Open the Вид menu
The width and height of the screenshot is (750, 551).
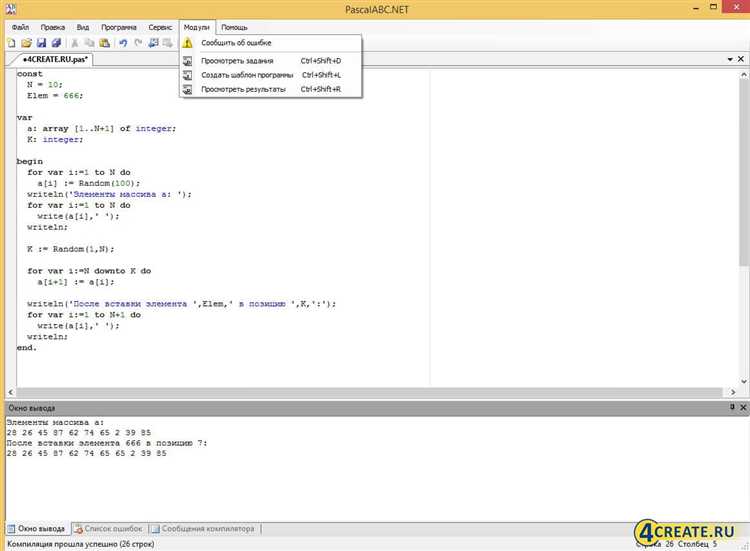coord(83,27)
